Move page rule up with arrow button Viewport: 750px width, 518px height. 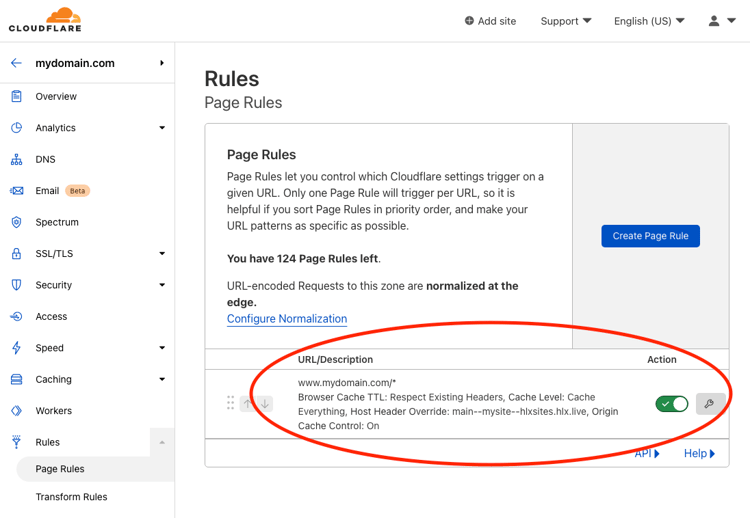pos(247,404)
